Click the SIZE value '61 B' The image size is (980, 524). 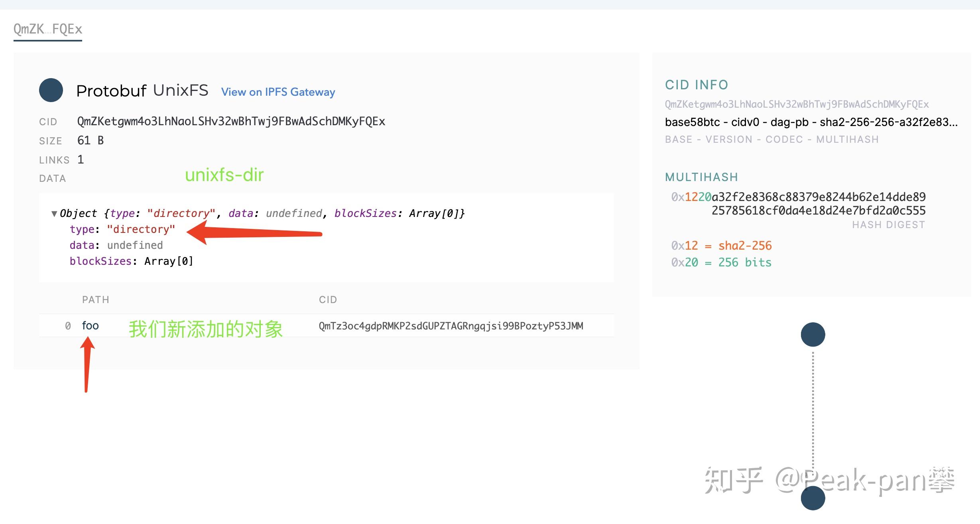coord(90,140)
